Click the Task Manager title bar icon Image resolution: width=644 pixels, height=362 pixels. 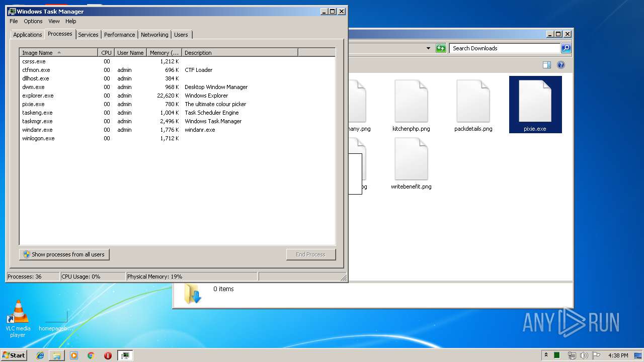[12, 11]
